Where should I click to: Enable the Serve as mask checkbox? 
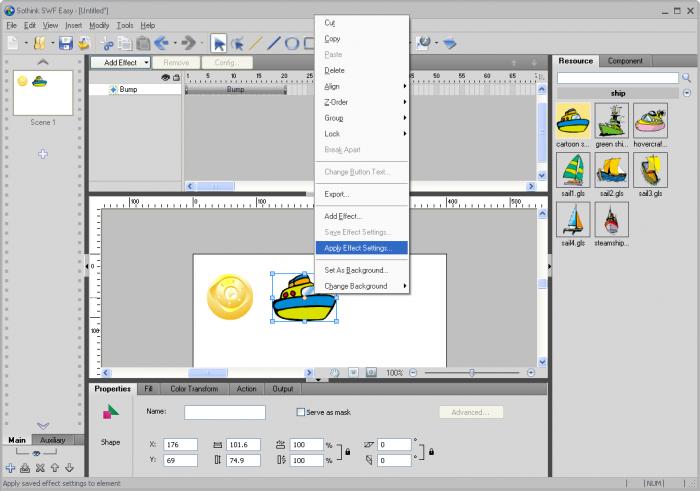[x=300, y=412]
